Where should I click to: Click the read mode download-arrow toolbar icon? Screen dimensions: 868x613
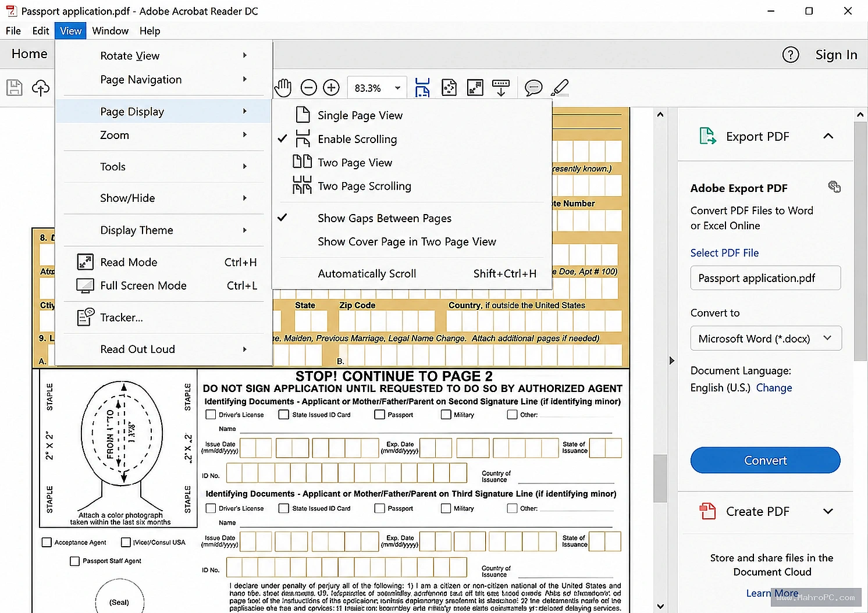click(x=501, y=88)
